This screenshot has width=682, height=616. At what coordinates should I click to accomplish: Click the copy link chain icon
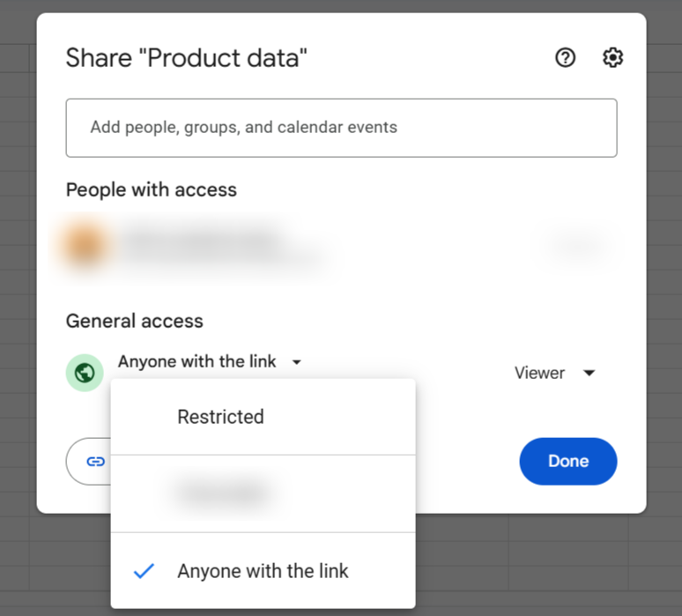(x=95, y=461)
